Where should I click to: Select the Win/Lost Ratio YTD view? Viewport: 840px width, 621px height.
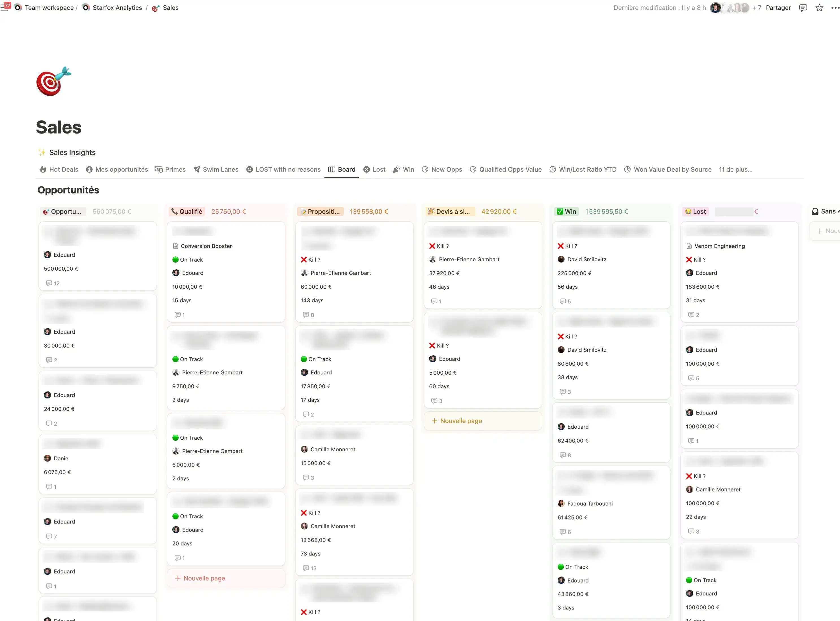[x=583, y=170]
